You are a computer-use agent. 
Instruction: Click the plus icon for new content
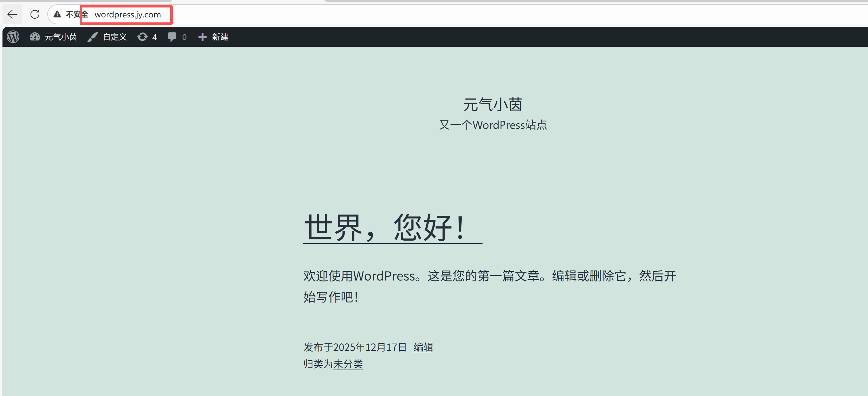(202, 37)
